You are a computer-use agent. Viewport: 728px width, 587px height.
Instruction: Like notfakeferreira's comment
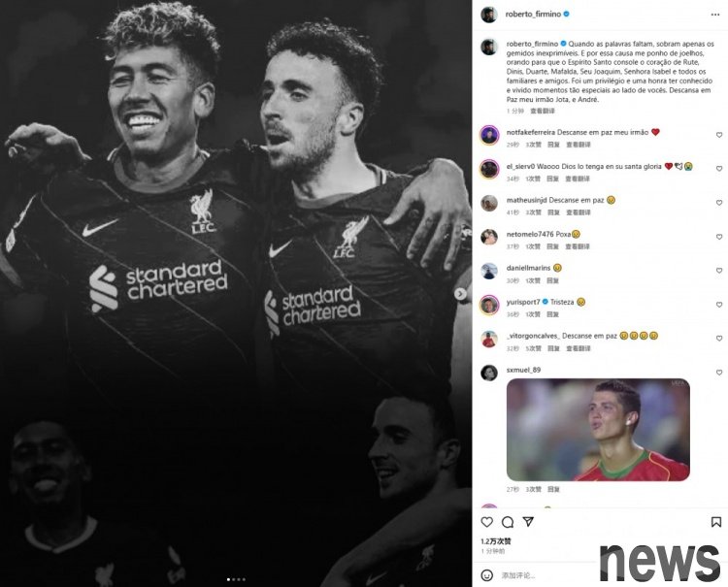coord(718,135)
